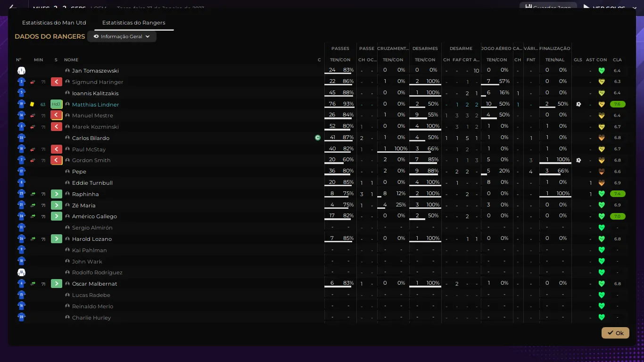Click the substituted-on arrow for Raphinha
The width and height of the screenshot is (644, 362).
click(57, 194)
